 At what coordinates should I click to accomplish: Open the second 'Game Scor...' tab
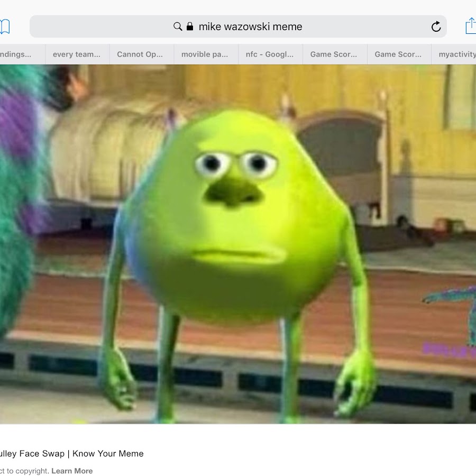click(x=399, y=54)
